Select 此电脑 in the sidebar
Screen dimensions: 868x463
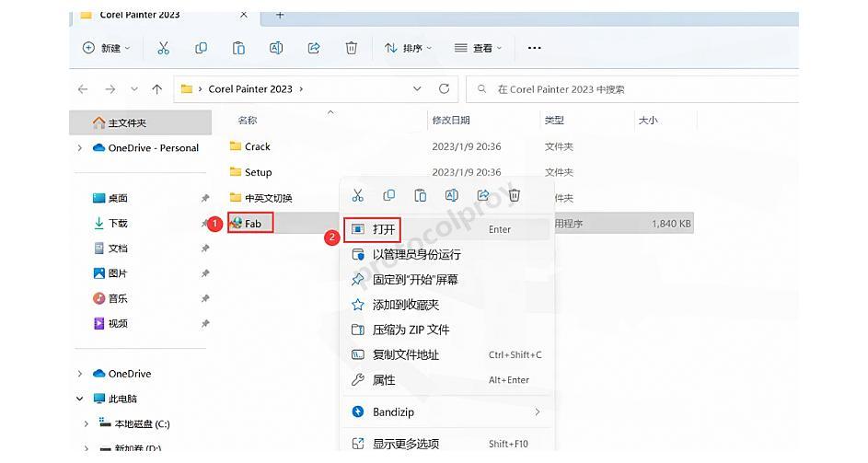point(115,399)
